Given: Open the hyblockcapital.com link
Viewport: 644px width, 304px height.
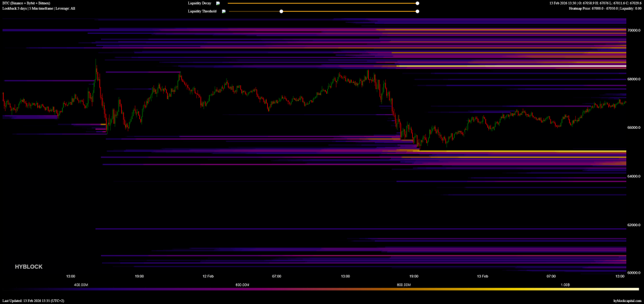Looking at the screenshot, I should point(627,301).
